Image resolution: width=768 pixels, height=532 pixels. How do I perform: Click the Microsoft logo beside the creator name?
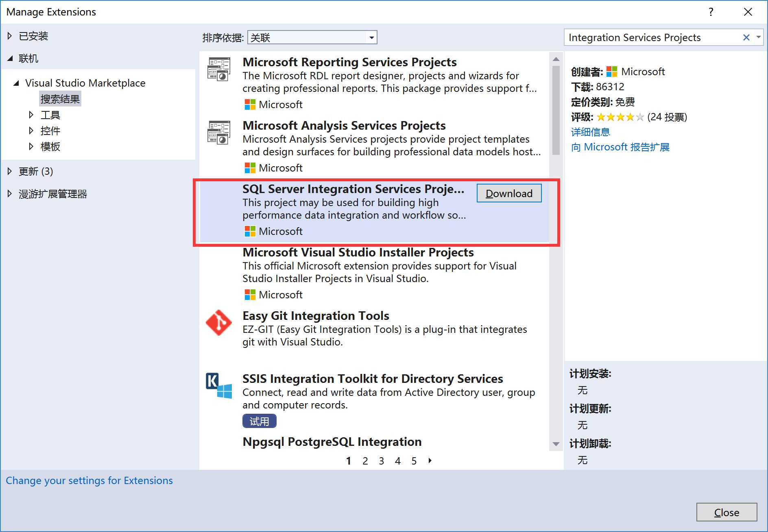pyautogui.click(x=612, y=72)
